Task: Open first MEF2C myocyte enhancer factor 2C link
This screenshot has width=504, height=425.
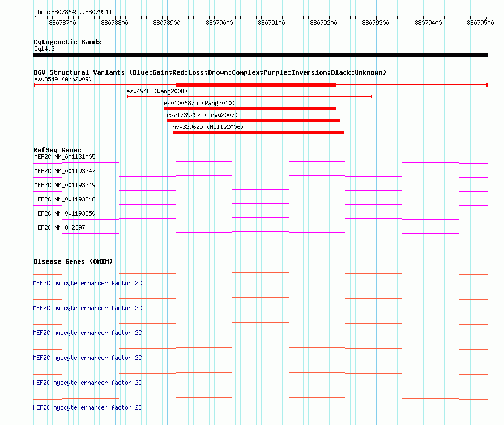Action: (87, 284)
